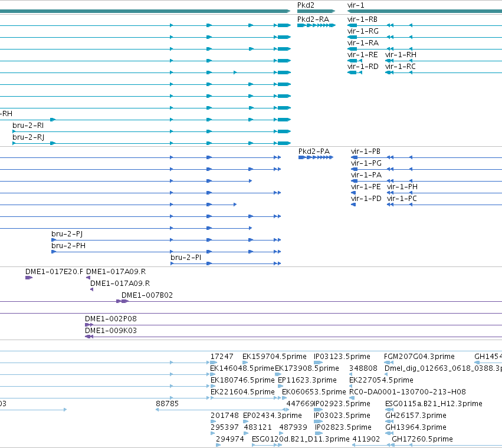This screenshot has width=502, height=448.
Task: Click the vir-1-PG protein label
Action: (366, 163)
